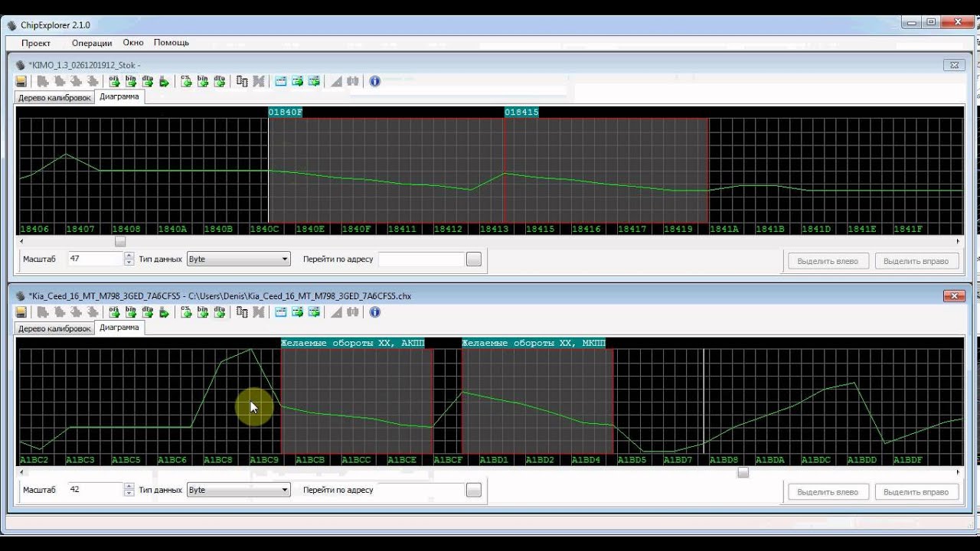
Task: Click right scroll arrow of KIMO diagram
Action: [x=958, y=241]
